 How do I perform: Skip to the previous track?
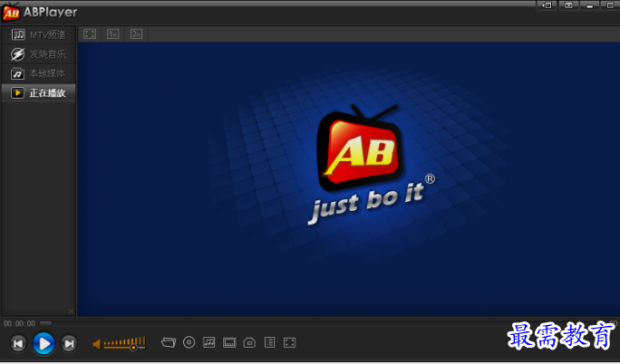tap(18, 343)
